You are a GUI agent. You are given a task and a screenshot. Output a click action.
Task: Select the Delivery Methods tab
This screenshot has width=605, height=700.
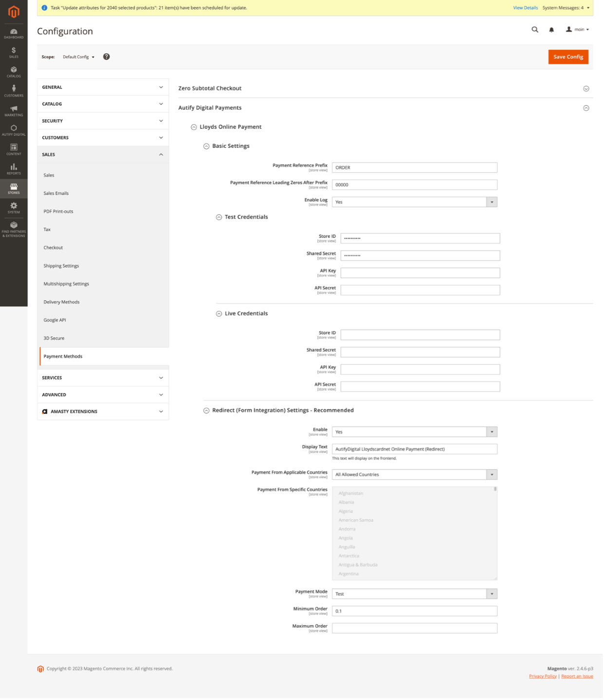[104, 302]
